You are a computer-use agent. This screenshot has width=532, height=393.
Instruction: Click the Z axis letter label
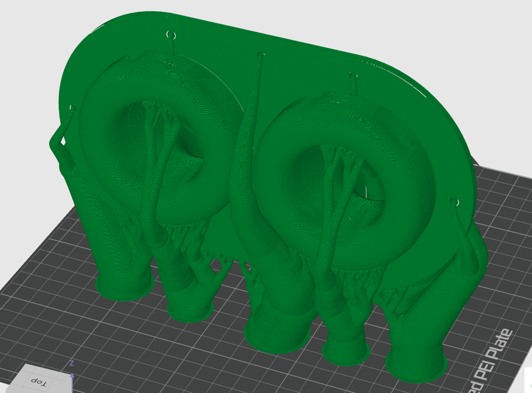72,363
